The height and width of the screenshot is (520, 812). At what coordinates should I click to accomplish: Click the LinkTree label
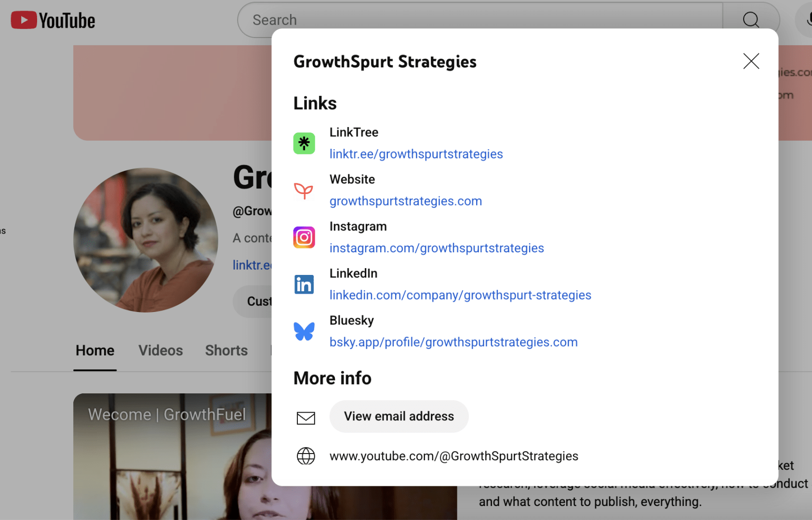354,132
